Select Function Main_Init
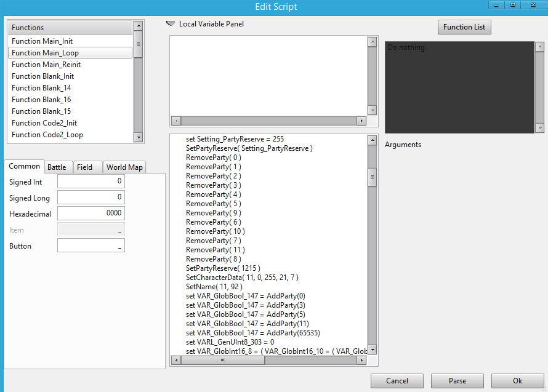 pyautogui.click(x=70, y=41)
